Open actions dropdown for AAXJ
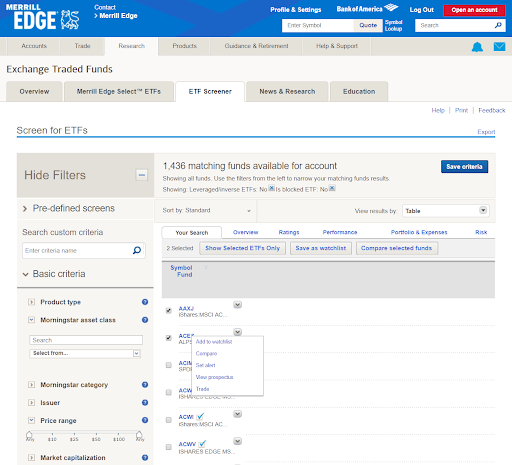The image size is (512, 465). coord(237,305)
